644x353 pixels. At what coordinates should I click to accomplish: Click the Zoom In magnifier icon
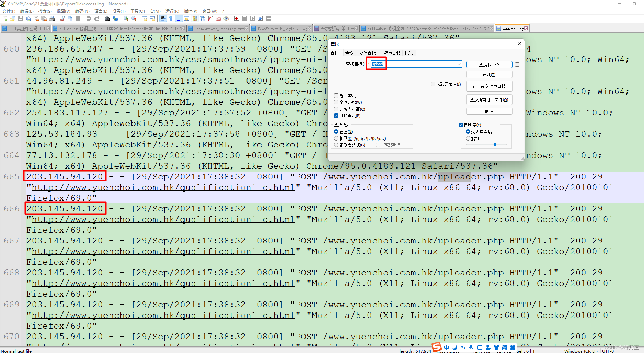(x=126, y=19)
